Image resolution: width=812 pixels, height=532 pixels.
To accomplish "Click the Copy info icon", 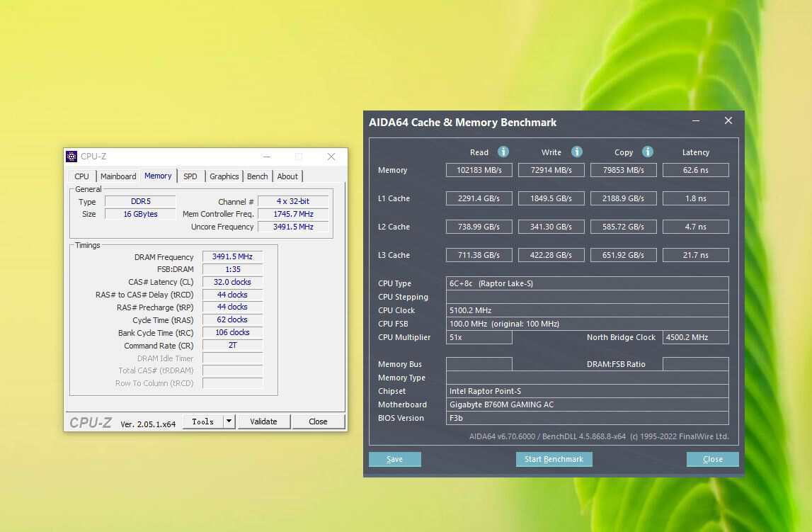I will tap(647, 152).
